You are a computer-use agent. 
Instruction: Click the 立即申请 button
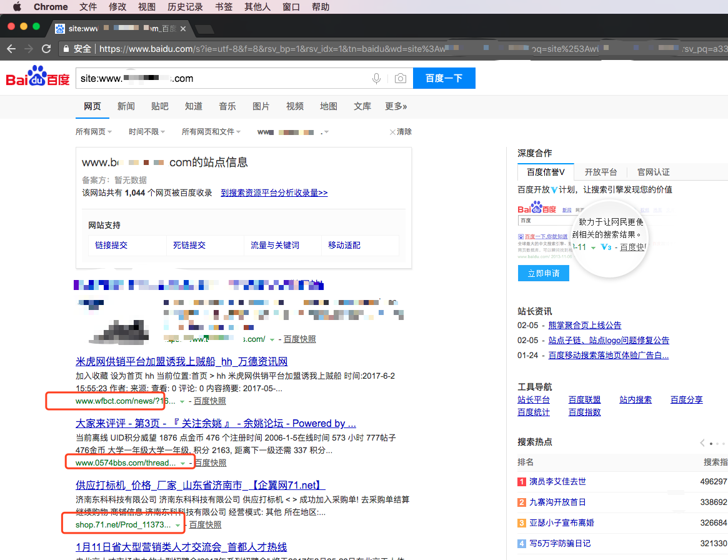click(543, 273)
